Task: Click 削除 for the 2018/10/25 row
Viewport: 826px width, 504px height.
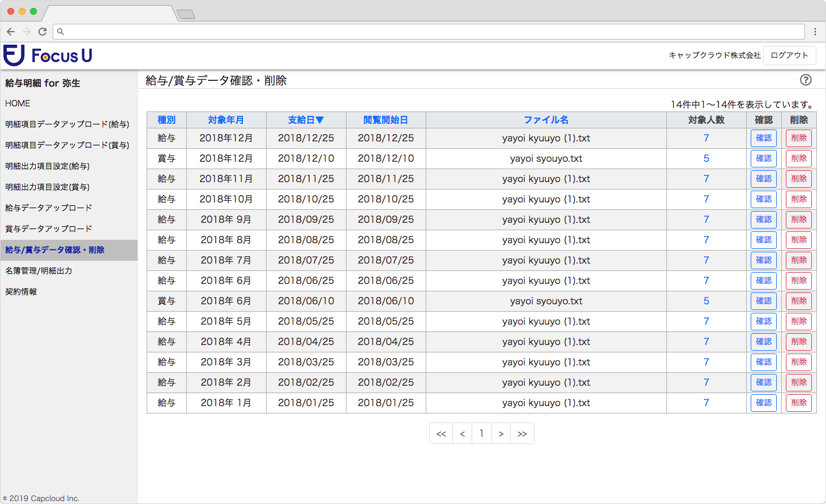Action: 799,199
